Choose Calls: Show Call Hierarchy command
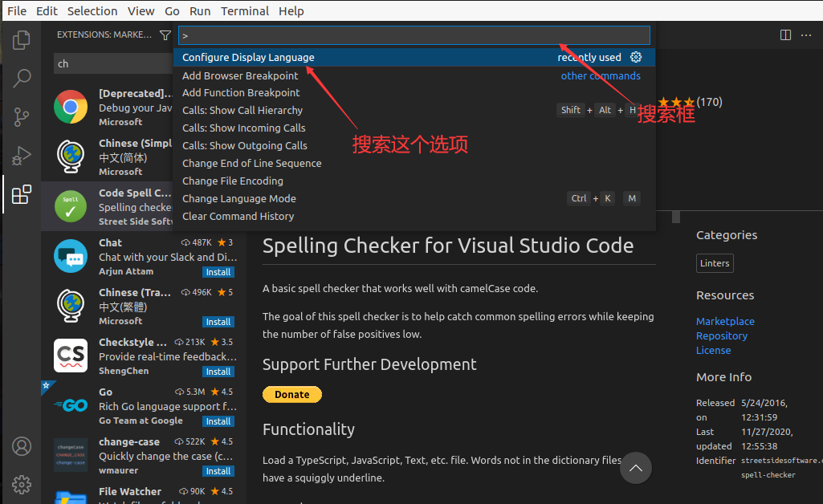823x504 pixels. coord(414,110)
